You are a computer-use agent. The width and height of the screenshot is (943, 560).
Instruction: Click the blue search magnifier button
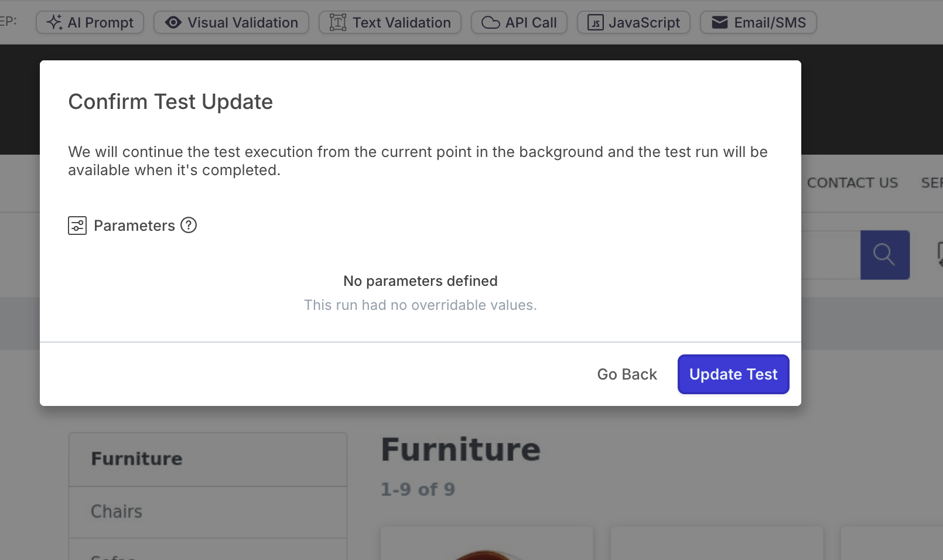pyautogui.click(x=884, y=255)
